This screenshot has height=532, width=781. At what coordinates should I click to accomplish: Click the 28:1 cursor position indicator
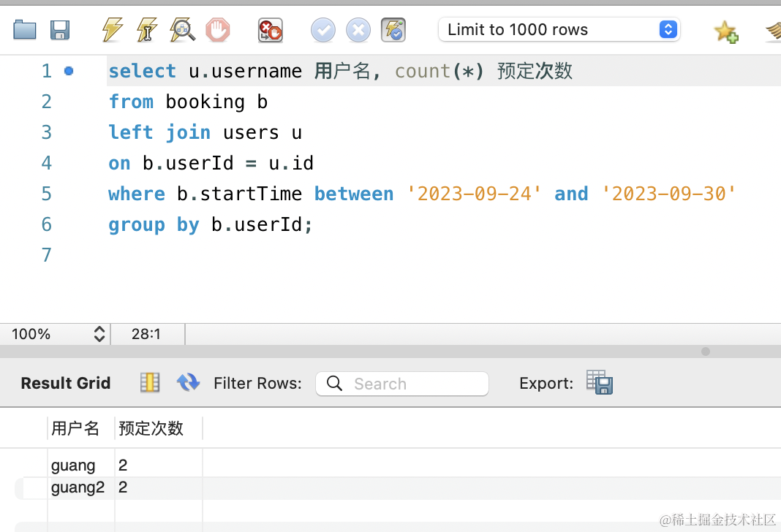pyautogui.click(x=146, y=334)
